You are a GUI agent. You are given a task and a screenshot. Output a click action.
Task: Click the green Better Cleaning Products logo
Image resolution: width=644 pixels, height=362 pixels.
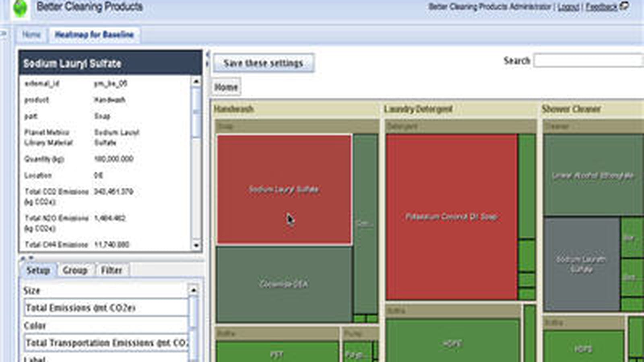point(20,8)
